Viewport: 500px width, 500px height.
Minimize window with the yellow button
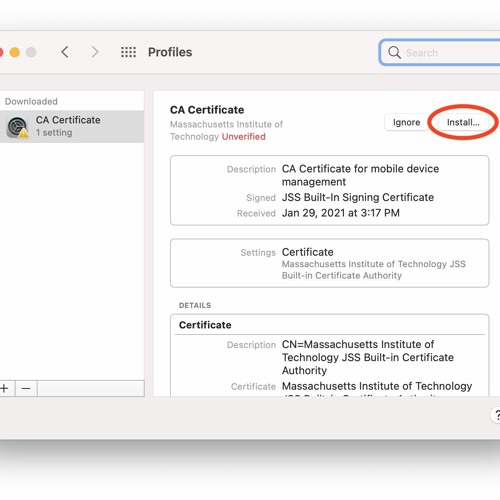pos(15,52)
